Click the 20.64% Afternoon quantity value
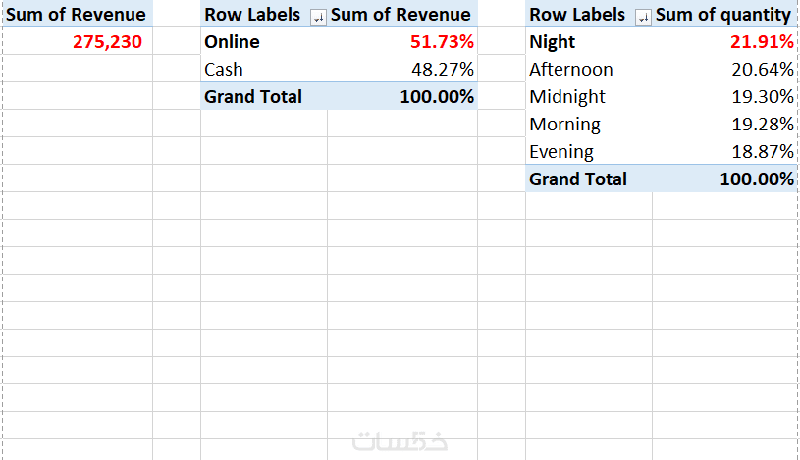800x460 pixels. pos(766,70)
